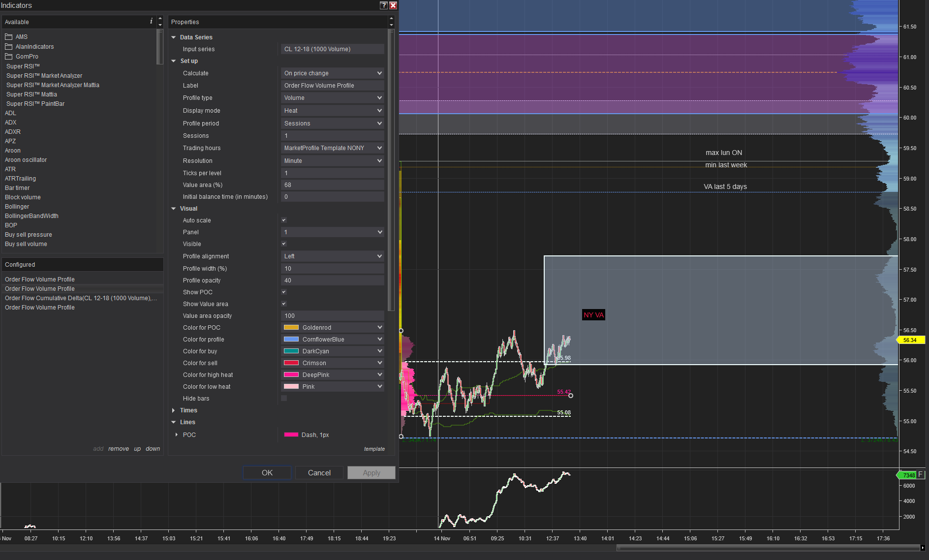This screenshot has height=560, width=929.
Task: Click the Value area opacity field
Action: point(332,316)
